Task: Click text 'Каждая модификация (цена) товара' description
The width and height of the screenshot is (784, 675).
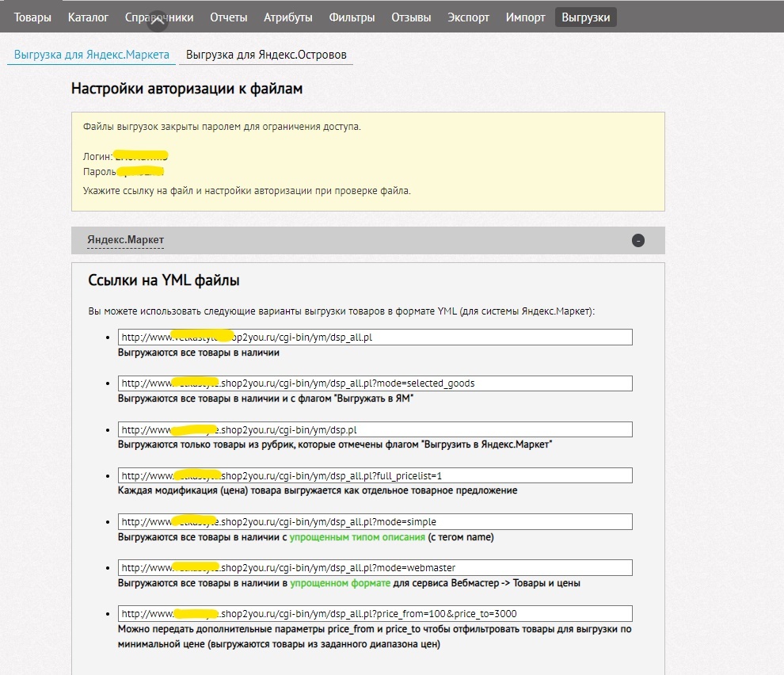Action: (x=318, y=490)
